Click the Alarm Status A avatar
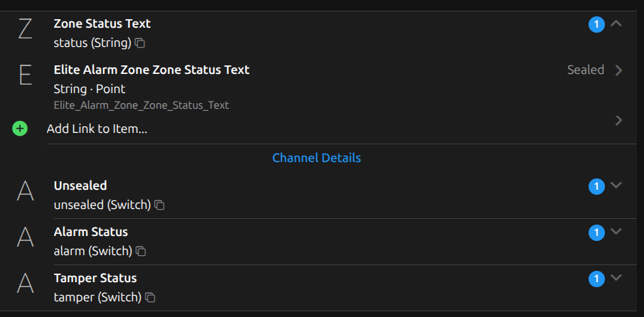Image resolution: width=644 pixels, height=317 pixels. tap(25, 238)
